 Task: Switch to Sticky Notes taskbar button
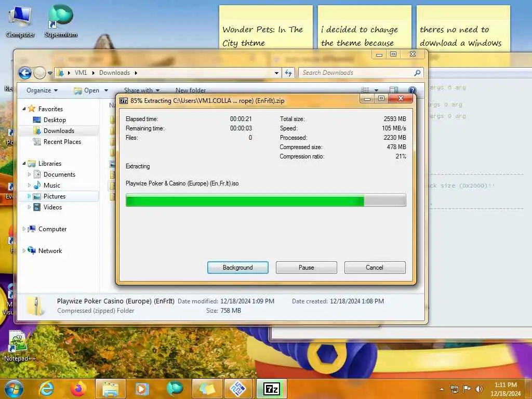(207, 389)
